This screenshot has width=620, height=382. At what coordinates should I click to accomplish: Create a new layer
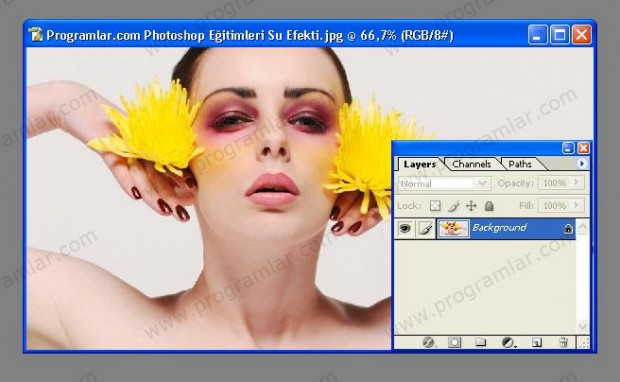tap(536, 342)
